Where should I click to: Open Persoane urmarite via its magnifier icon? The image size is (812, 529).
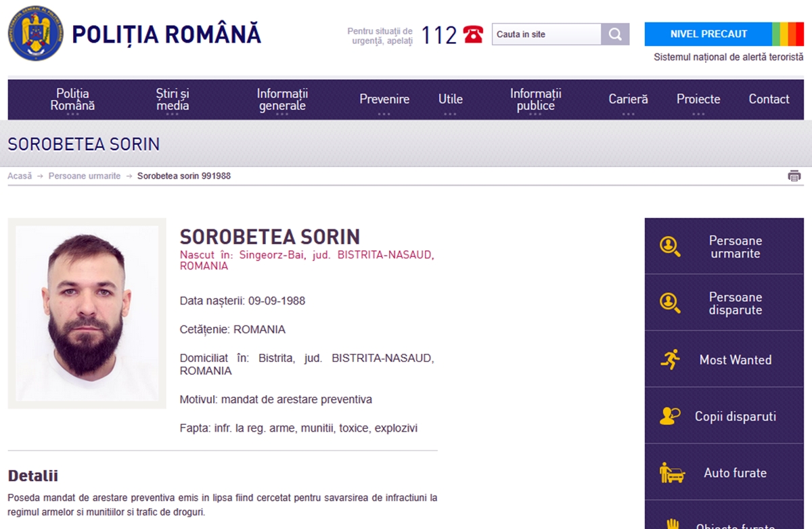click(x=670, y=246)
